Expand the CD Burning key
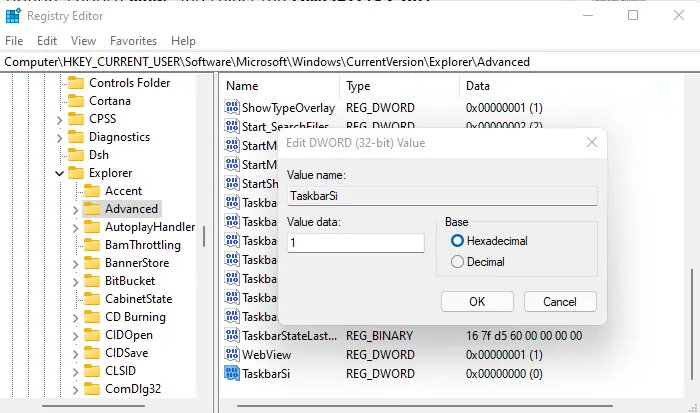 tap(75, 318)
